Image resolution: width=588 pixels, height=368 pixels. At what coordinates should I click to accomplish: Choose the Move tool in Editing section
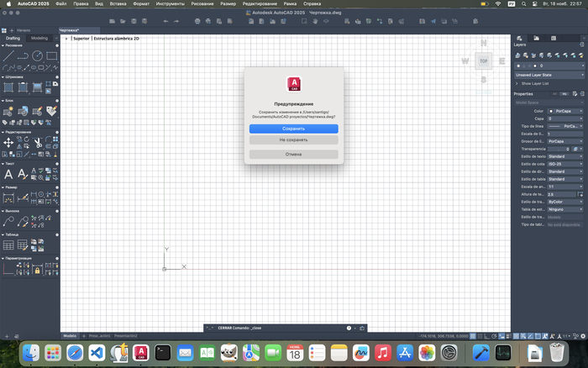pyautogui.click(x=8, y=143)
